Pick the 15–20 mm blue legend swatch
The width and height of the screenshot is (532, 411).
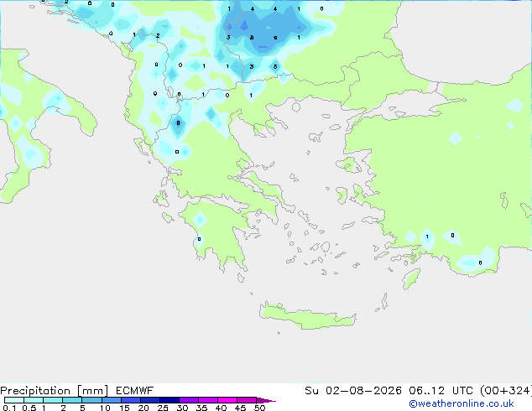coord(131,400)
